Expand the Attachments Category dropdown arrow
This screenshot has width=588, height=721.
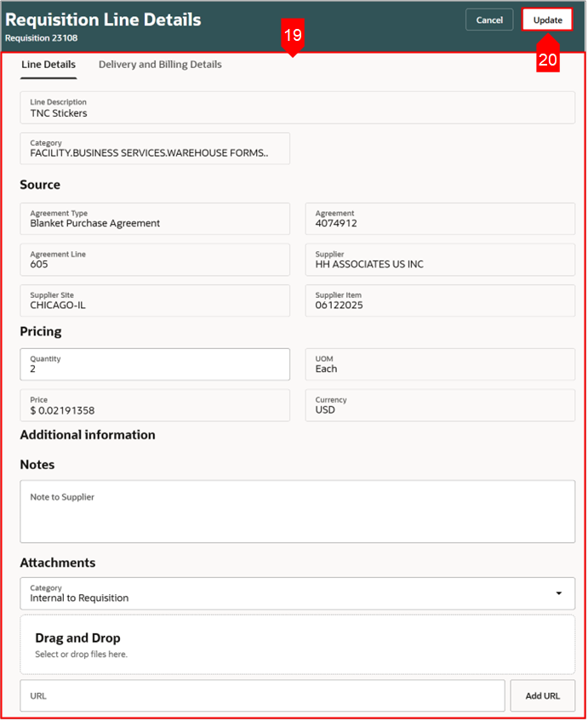(x=559, y=593)
